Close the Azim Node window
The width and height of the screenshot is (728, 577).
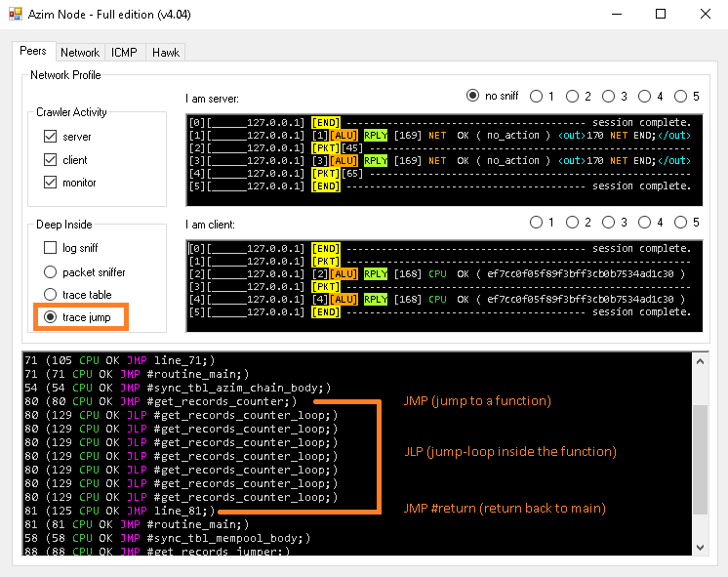[x=706, y=14]
